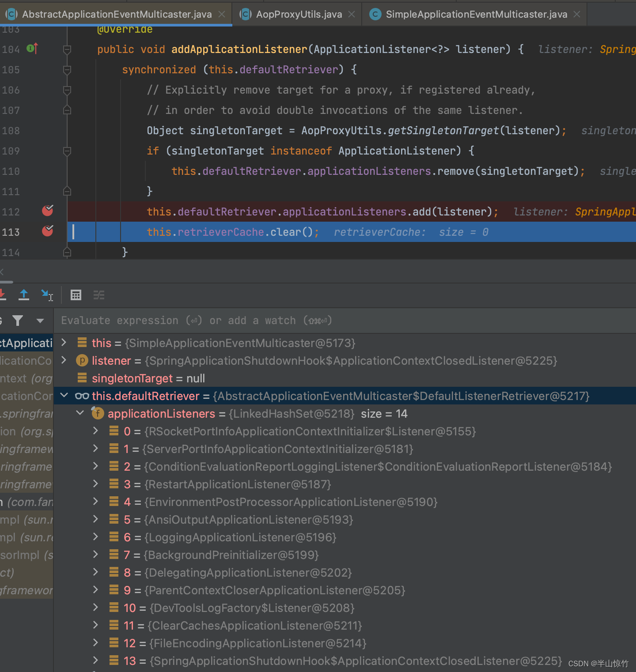The width and height of the screenshot is (636, 672).
Task: Expand element 4 EnvironmentPostProcessorApplicationListener
Action: point(96,501)
